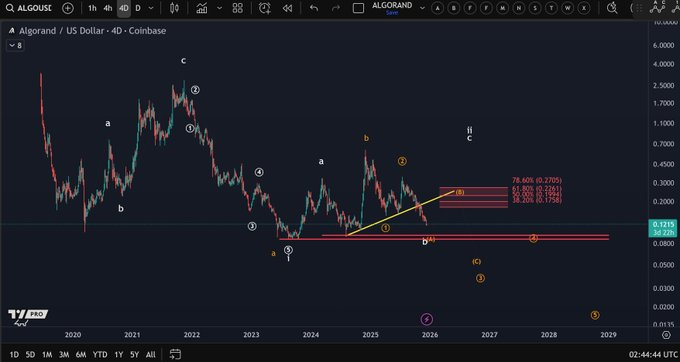Click the Algorand / US Dollar chart title
The width and height of the screenshot is (680, 362).
tap(92, 31)
